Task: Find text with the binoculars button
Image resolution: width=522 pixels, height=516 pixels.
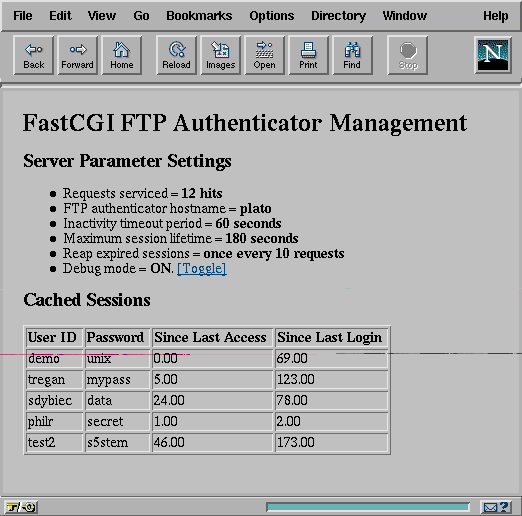Action: [352, 55]
